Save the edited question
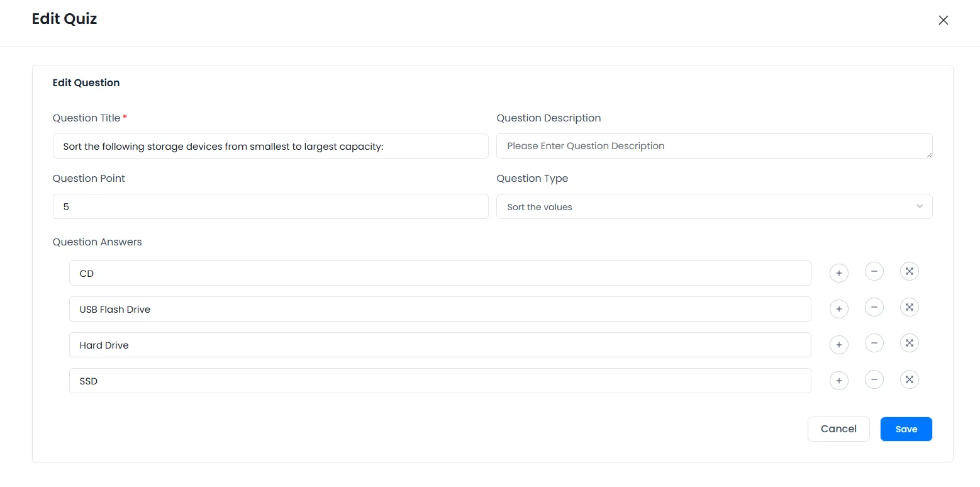Screen dimensions: 980x487 906,428
